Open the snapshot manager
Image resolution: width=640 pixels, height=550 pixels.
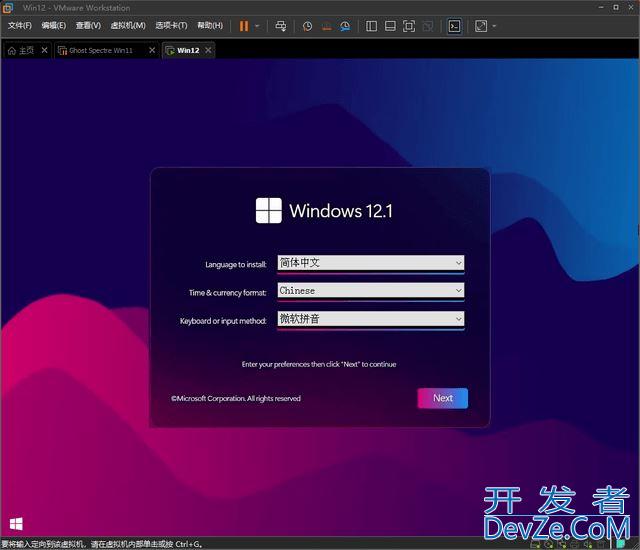pos(345,26)
